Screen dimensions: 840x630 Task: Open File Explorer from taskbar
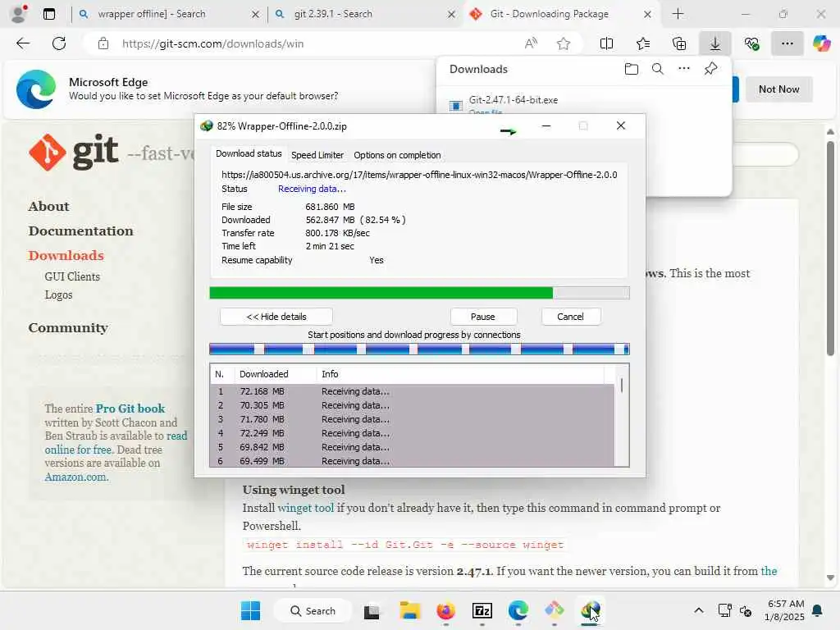point(410,610)
